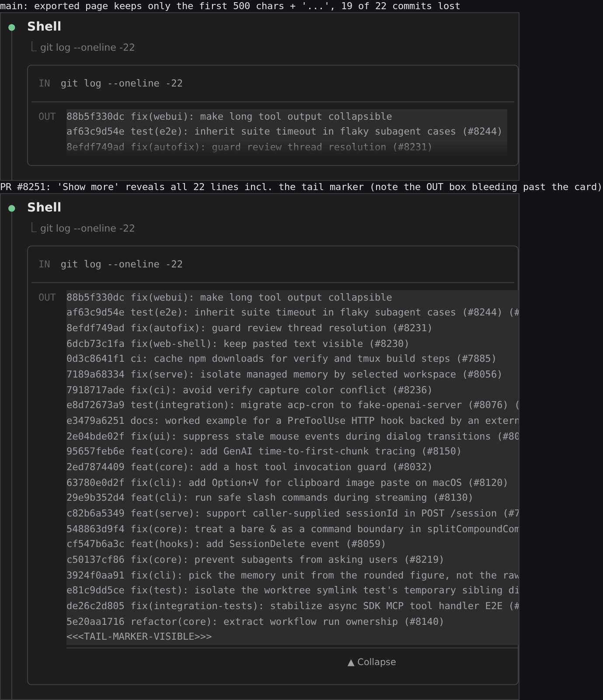
Task: Click the OUT label in the expanded card
Action: tap(47, 298)
